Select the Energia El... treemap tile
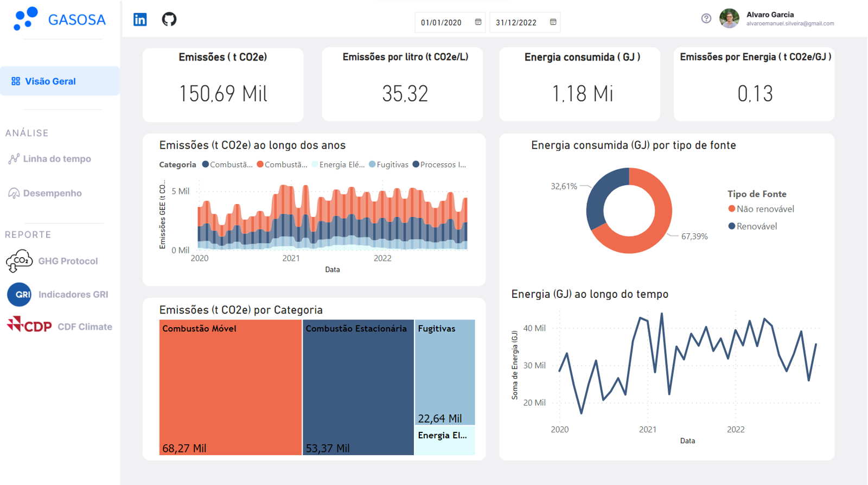 [445, 441]
